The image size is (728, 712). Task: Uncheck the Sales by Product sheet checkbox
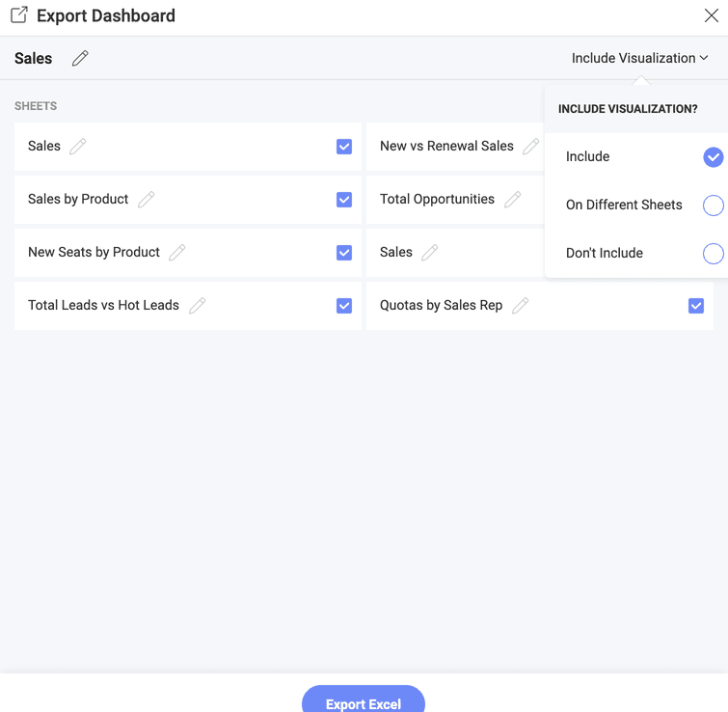click(344, 200)
